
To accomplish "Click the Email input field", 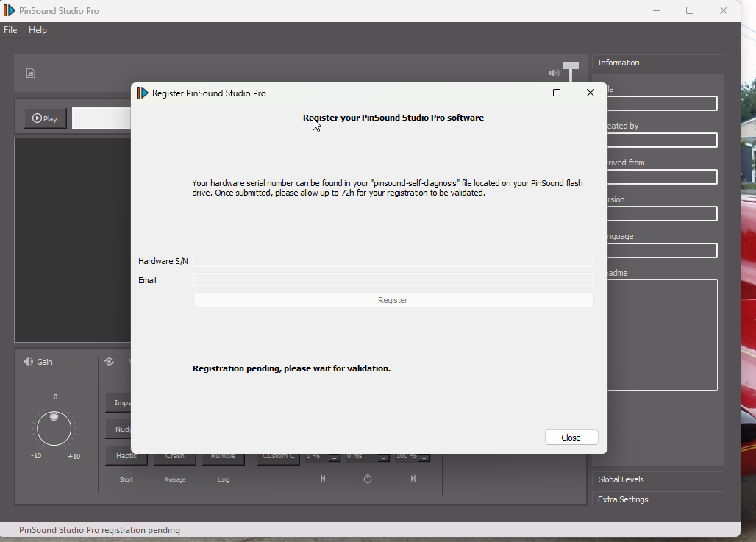I will click(393, 280).
